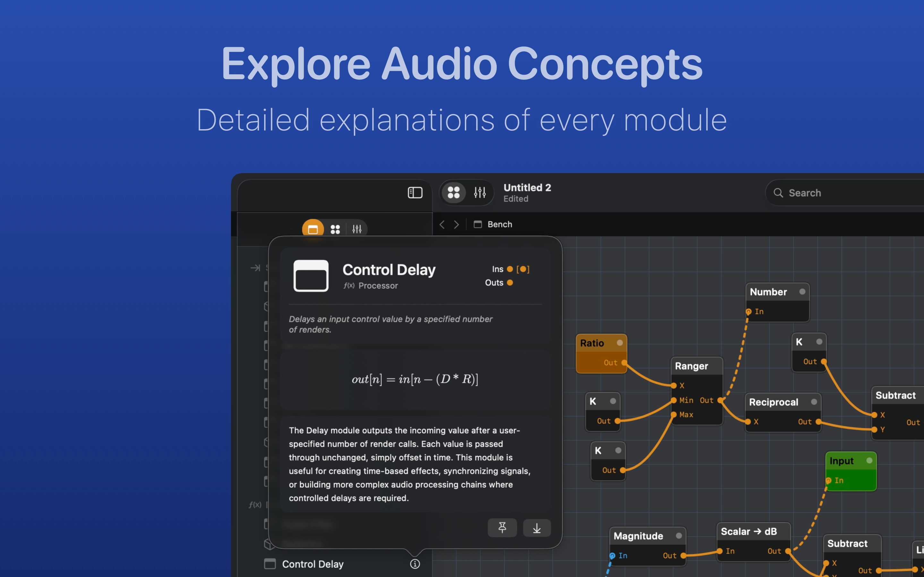Select the green Input module header
This screenshot has width=924, height=577.
coord(842,461)
